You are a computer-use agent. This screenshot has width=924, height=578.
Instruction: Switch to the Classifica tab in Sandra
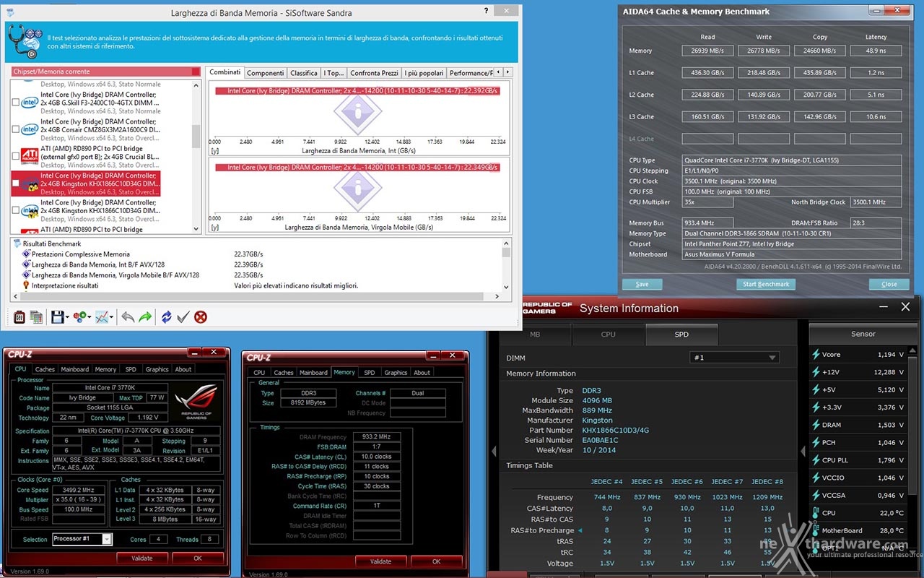tap(303, 73)
